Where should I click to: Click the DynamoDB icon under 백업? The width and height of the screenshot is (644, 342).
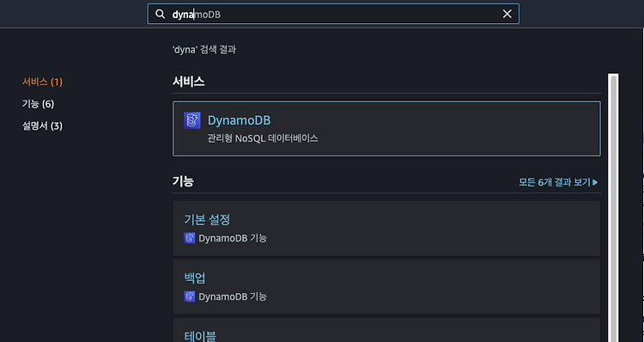coord(190,296)
